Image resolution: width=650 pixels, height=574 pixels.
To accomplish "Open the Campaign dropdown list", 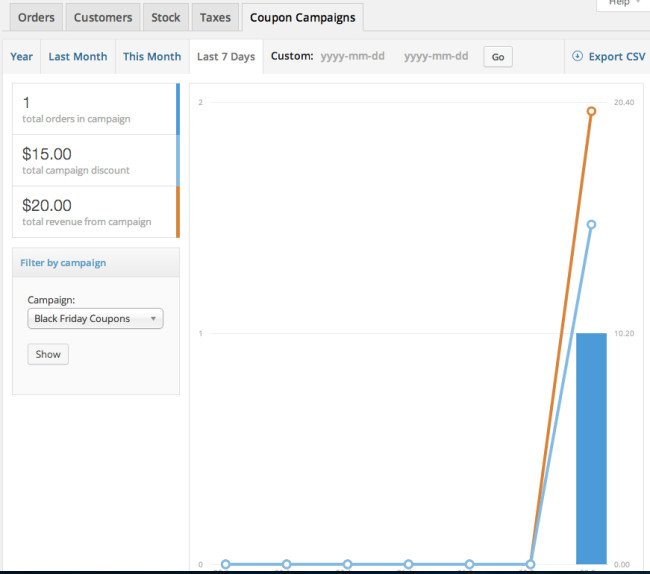I will (96, 319).
